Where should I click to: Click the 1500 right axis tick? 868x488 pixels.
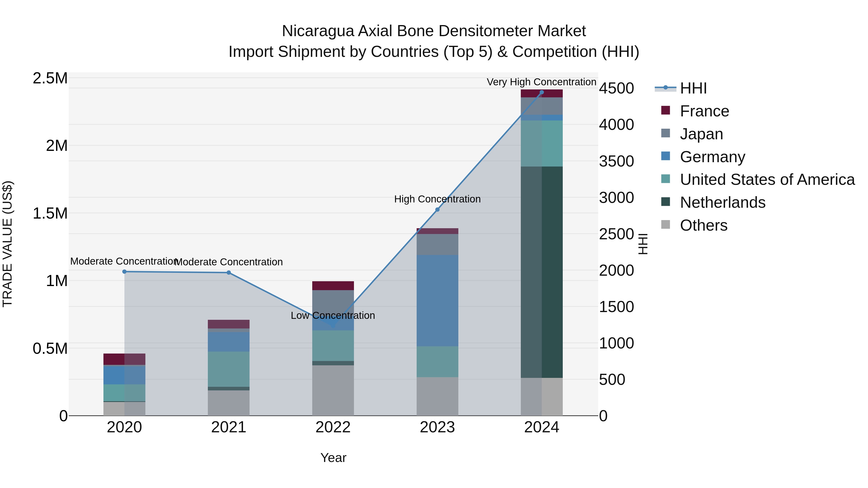617,307
